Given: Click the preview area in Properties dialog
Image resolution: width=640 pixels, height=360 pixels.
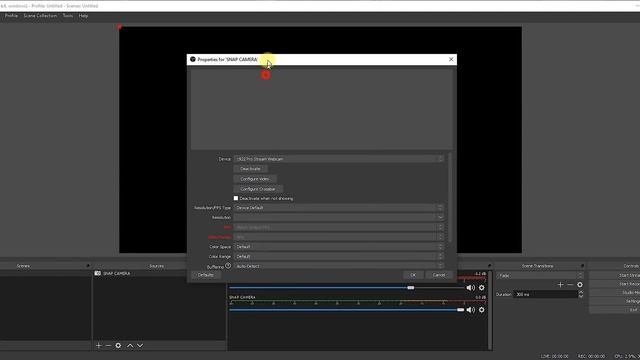Looking at the screenshot, I should (322, 109).
